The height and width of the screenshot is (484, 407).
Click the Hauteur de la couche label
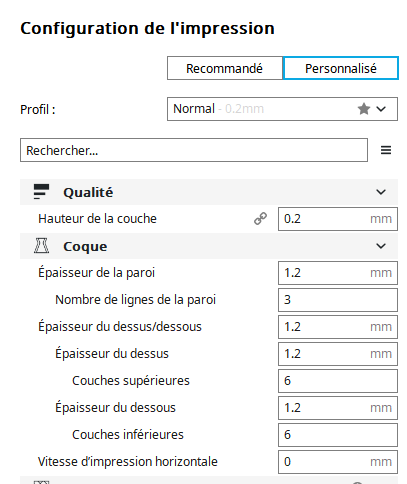click(97, 219)
